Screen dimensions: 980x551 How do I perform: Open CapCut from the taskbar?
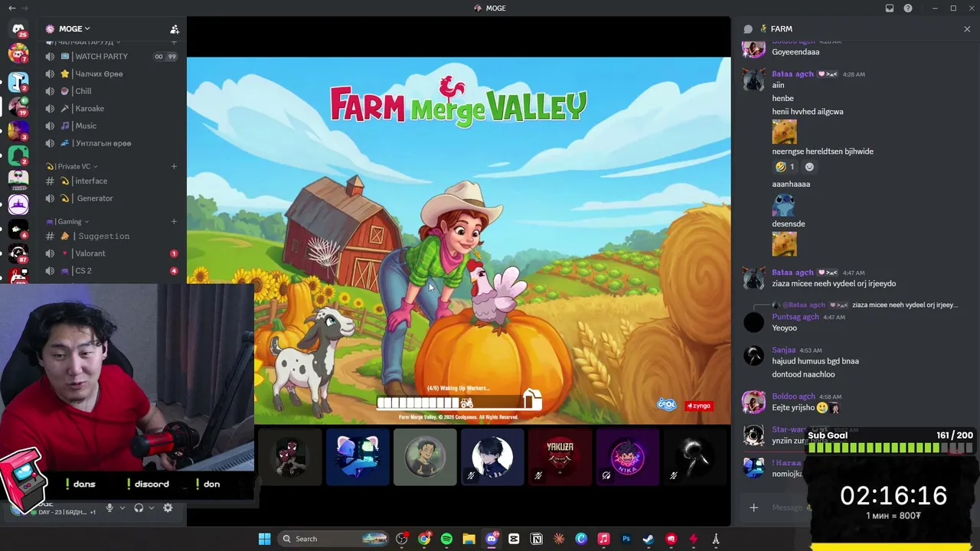(514, 539)
